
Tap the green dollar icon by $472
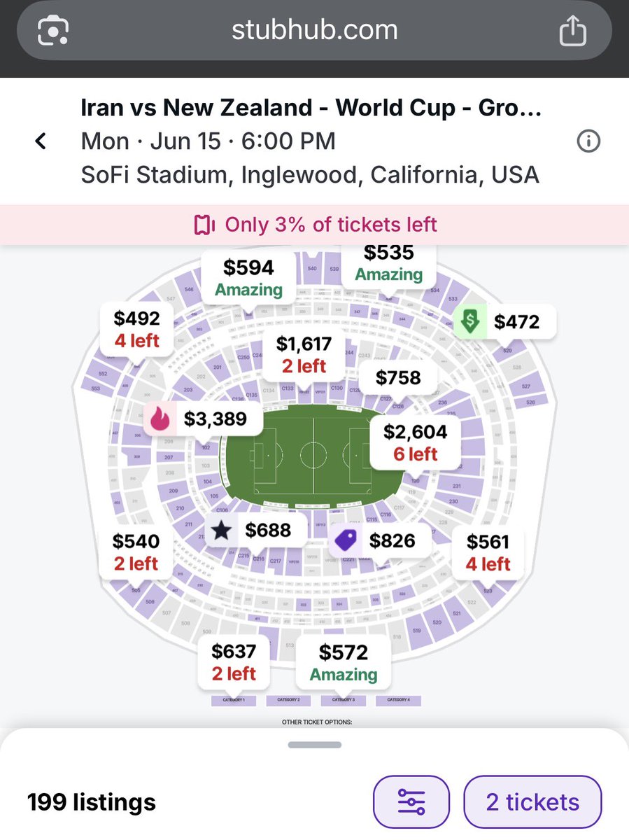pyautogui.click(x=470, y=321)
